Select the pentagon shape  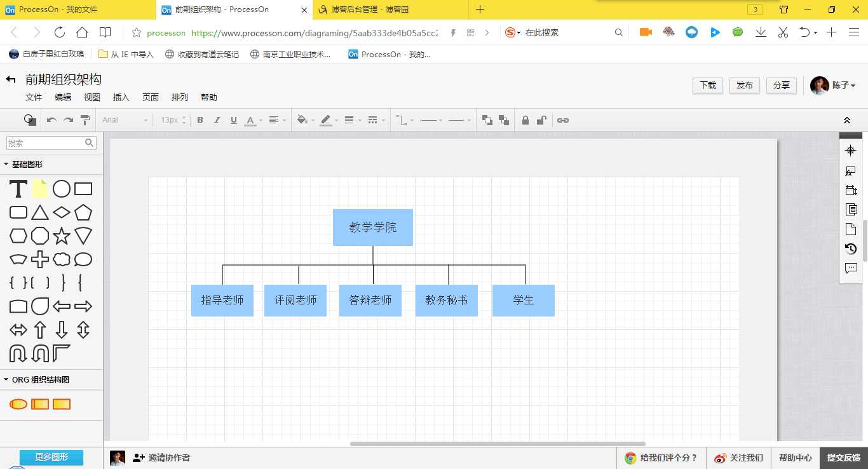tap(83, 212)
